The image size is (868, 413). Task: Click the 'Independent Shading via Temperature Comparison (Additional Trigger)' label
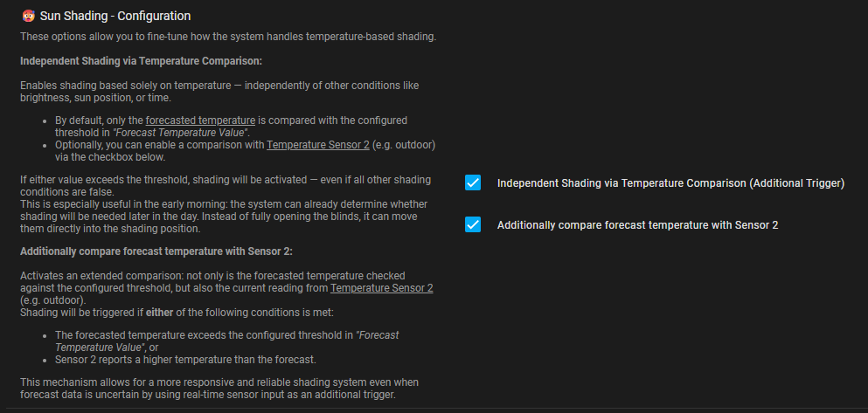point(670,183)
